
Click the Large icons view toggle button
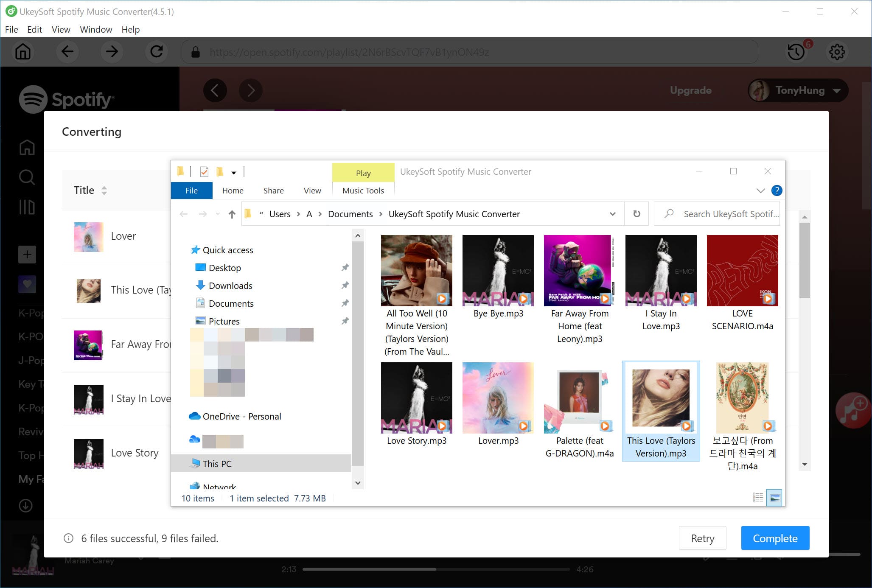774,498
